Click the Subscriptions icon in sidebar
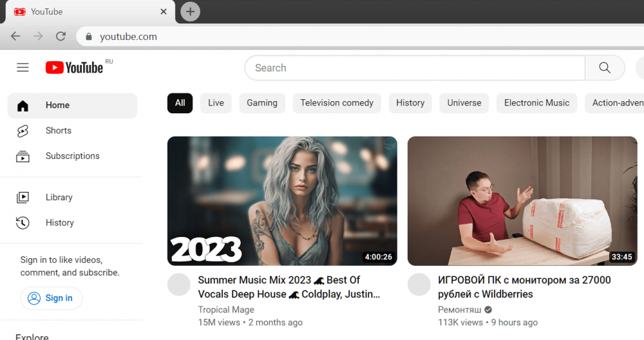This screenshot has width=644, height=340. (23, 156)
